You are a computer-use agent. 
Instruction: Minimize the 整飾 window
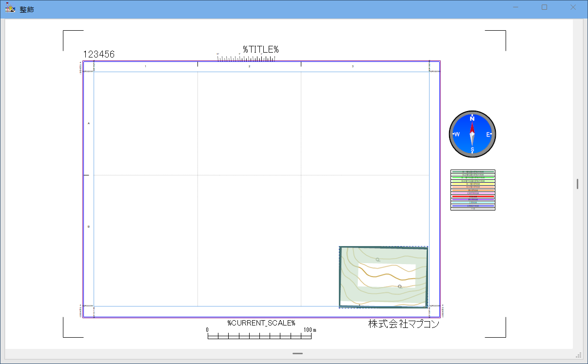point(516,7)
